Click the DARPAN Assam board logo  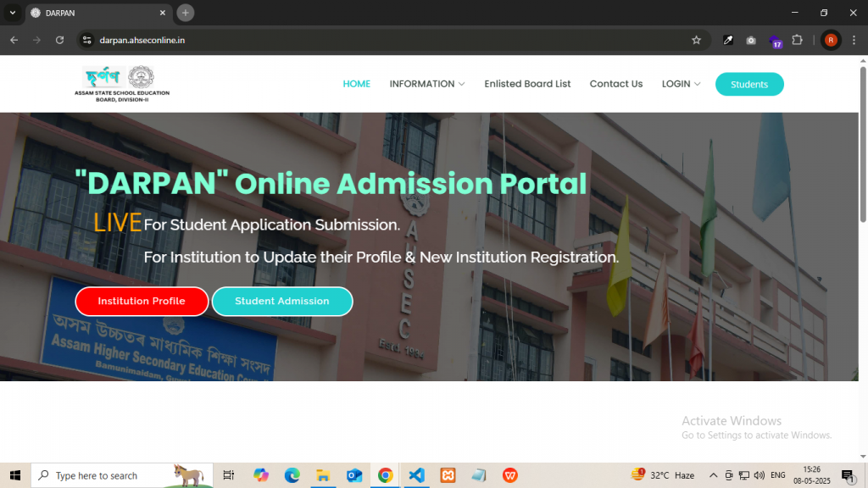122,84
